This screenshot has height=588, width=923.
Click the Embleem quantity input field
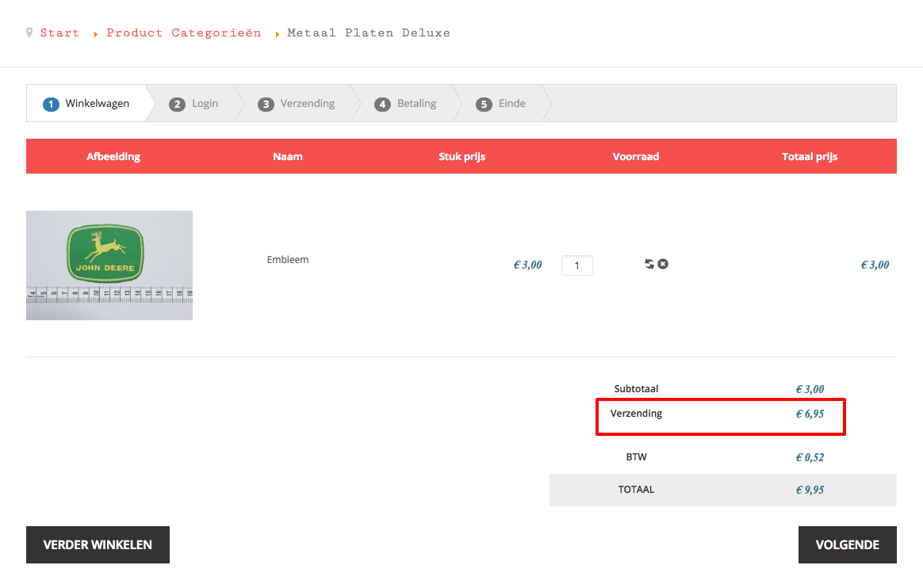(577, 265)
